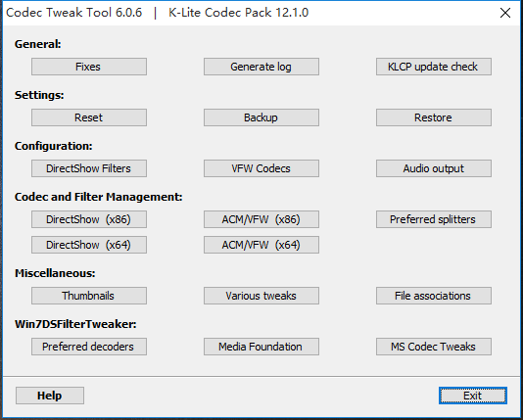Reset the codec settings
523x420 pixels.
89,117
